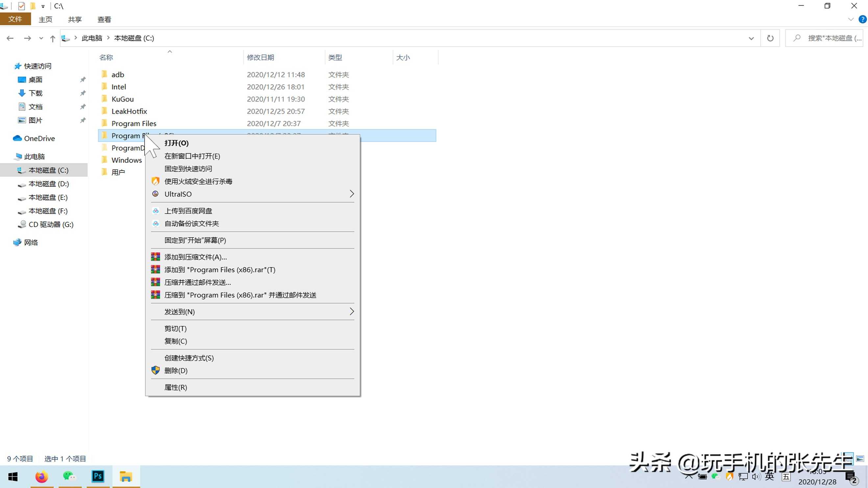868x488 pixels.
Task: Expand the address bar history dropdown
Action: (751, 38)
